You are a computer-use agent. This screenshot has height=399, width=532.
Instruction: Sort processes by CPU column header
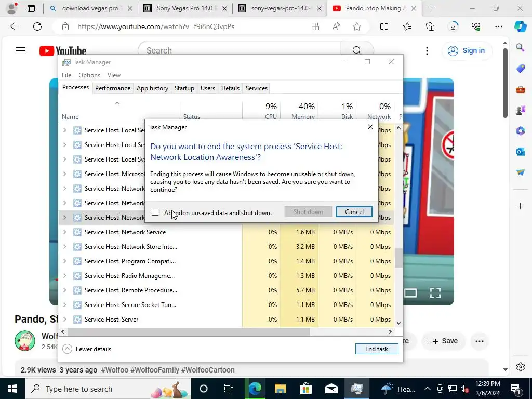click(262, 111)
